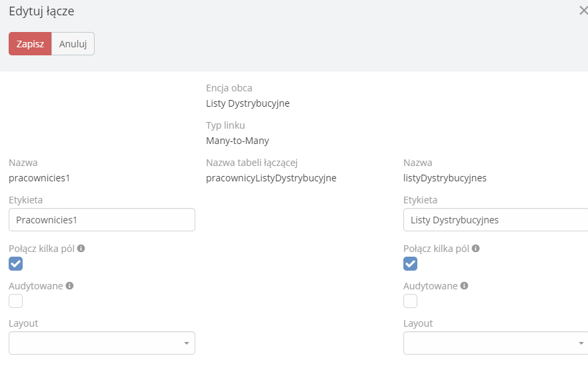The width and height of the screenshot is (588, 380).
Task: Uncheck right Połącz kilka pól checkbox
Action: (411, 264)
